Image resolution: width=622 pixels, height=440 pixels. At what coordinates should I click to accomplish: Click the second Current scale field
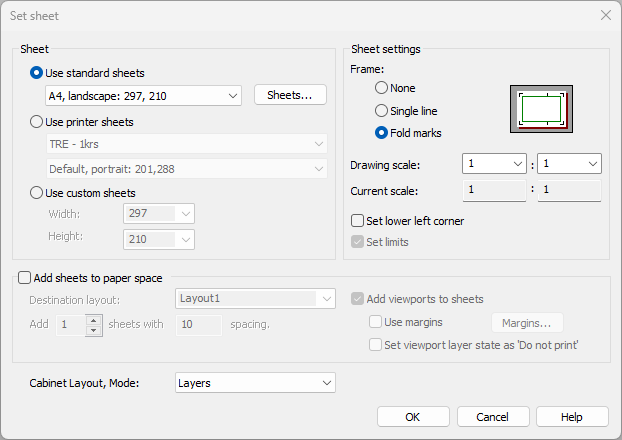click(569, 190)
